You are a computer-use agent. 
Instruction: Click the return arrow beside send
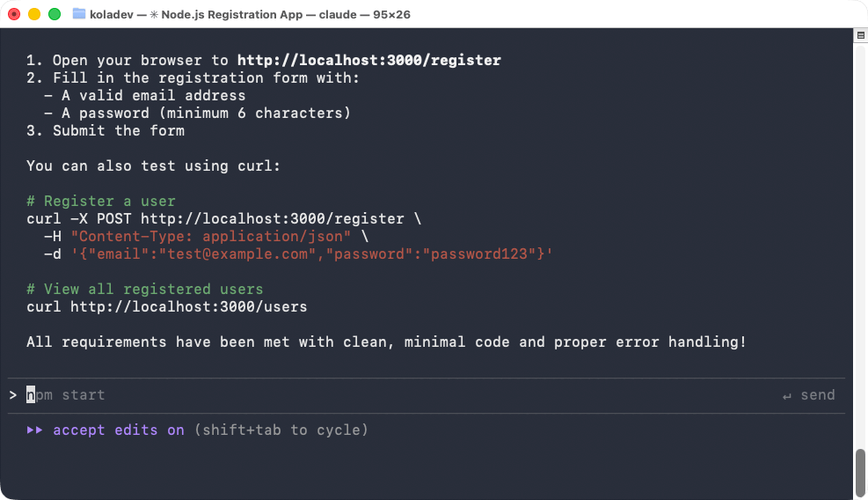pyautogui.click(x=787, y=395)
